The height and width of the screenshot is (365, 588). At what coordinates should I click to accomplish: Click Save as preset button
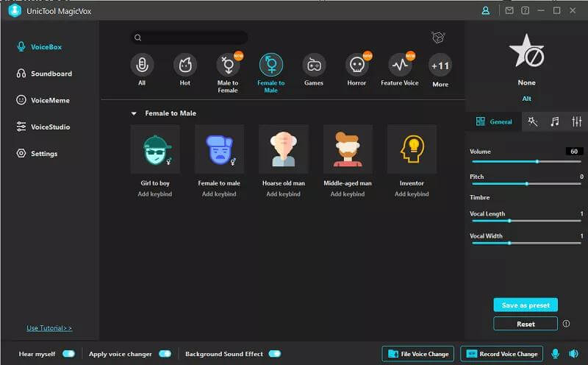[526, 305]
